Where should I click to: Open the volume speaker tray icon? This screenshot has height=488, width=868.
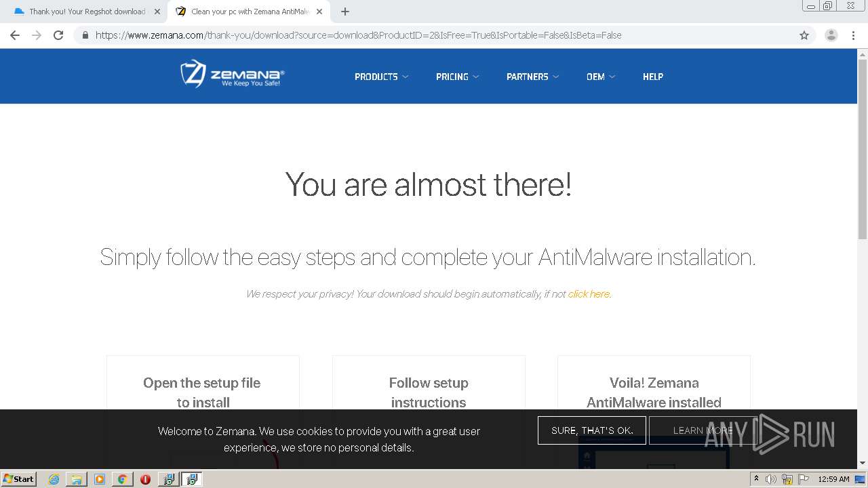(771, 479)
